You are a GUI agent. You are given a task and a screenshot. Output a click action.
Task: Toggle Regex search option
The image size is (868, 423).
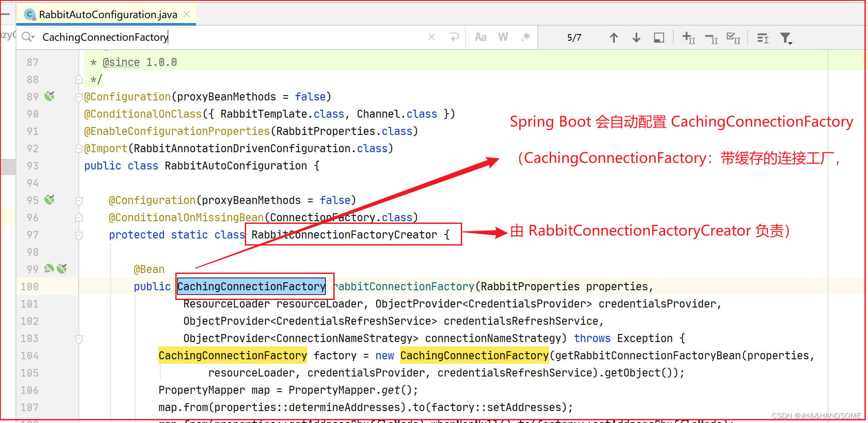click(x=525, y=37)
